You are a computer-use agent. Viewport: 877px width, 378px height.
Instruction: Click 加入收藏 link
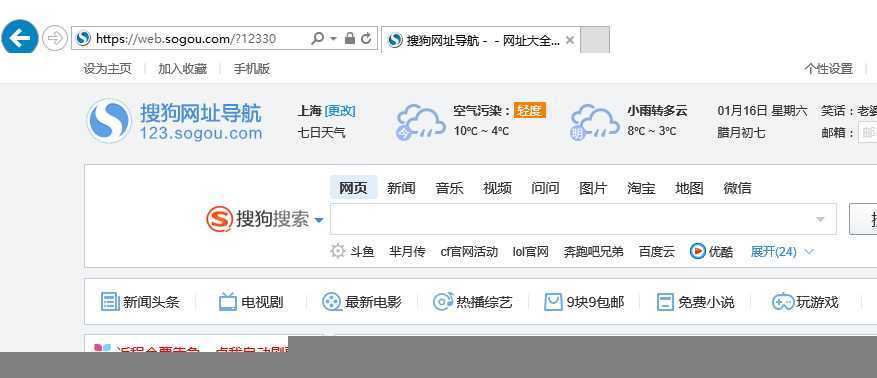[182, 69]
